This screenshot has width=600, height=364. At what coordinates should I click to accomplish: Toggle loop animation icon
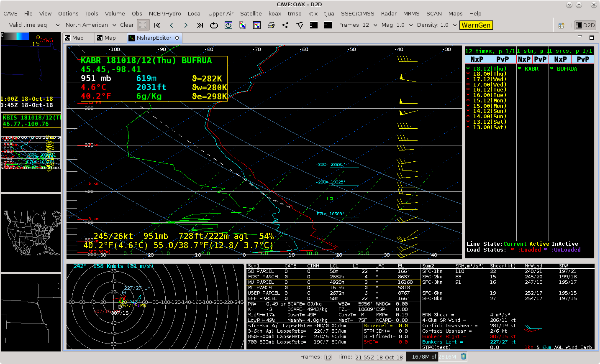pos(214,25)
